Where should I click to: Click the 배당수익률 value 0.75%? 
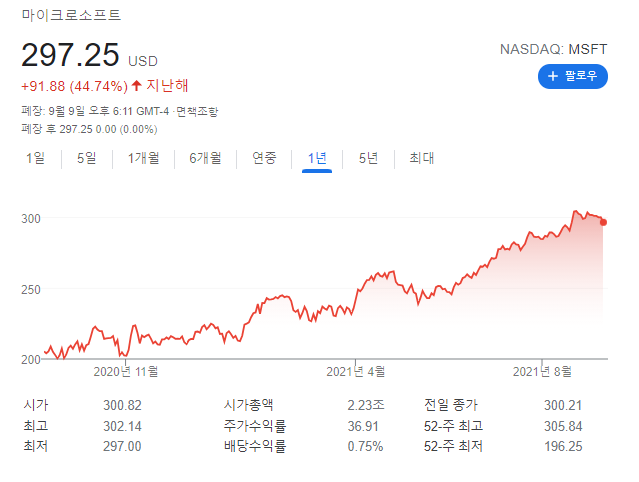(x=365, y=446)
